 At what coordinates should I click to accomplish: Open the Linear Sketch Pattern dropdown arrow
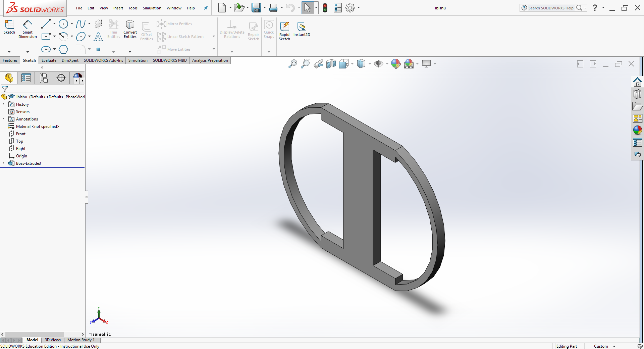pyautogui.click(x=214, y=36)
